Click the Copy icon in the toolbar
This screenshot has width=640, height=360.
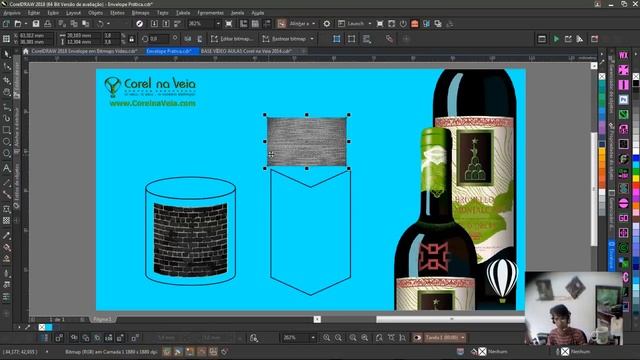pos(74,24)
